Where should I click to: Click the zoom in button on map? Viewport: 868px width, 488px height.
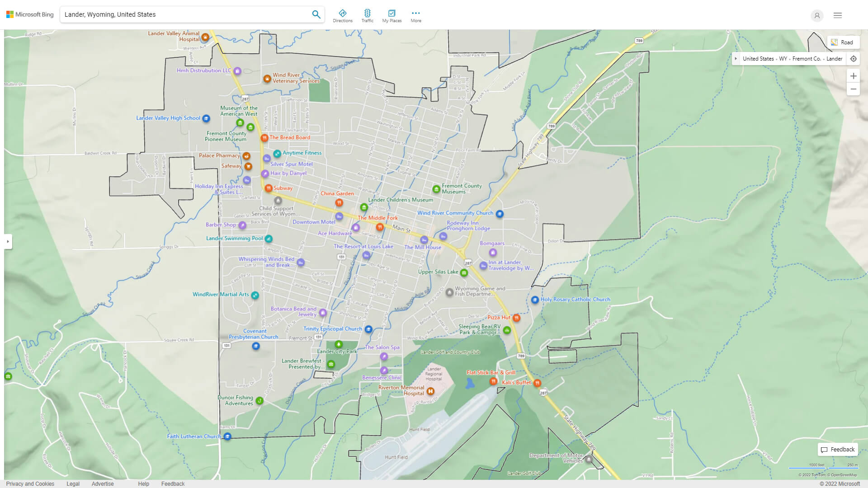point(854,75)
